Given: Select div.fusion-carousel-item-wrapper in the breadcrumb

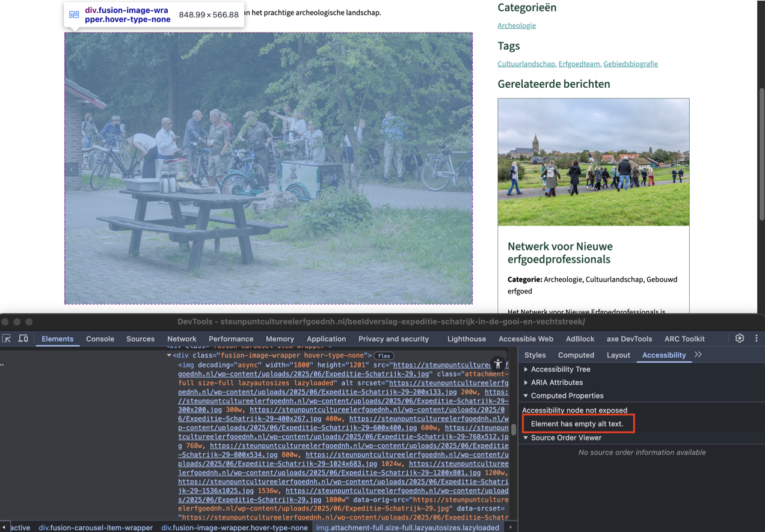Looking at the screenshot, I should [x=96, y=527].
